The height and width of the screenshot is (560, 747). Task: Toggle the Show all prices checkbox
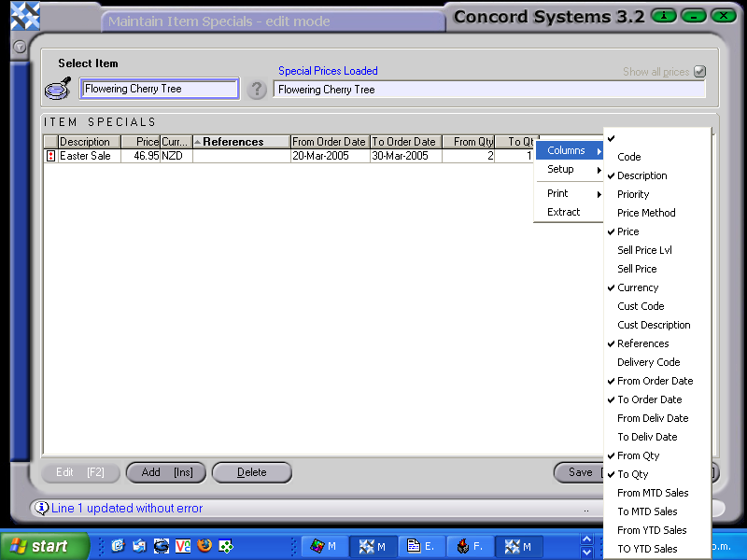pyautogui.click(x=699, y=71)
